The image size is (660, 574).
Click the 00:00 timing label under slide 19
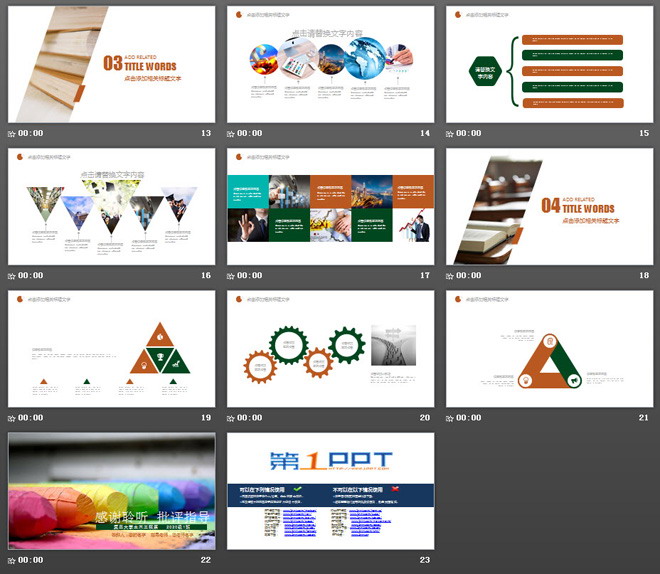pyautogui.click(x=31, y=418)
